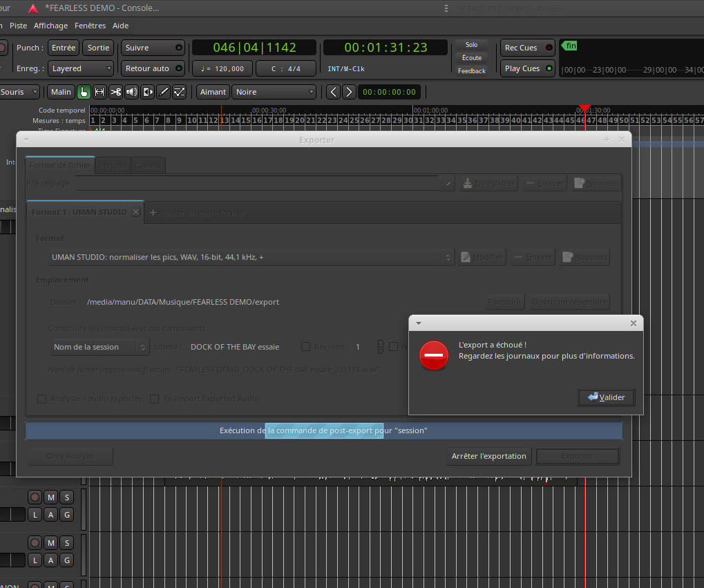704x588 pixels.
Task: Select the Grab (hand) edit tool
Action: point(84,92)
